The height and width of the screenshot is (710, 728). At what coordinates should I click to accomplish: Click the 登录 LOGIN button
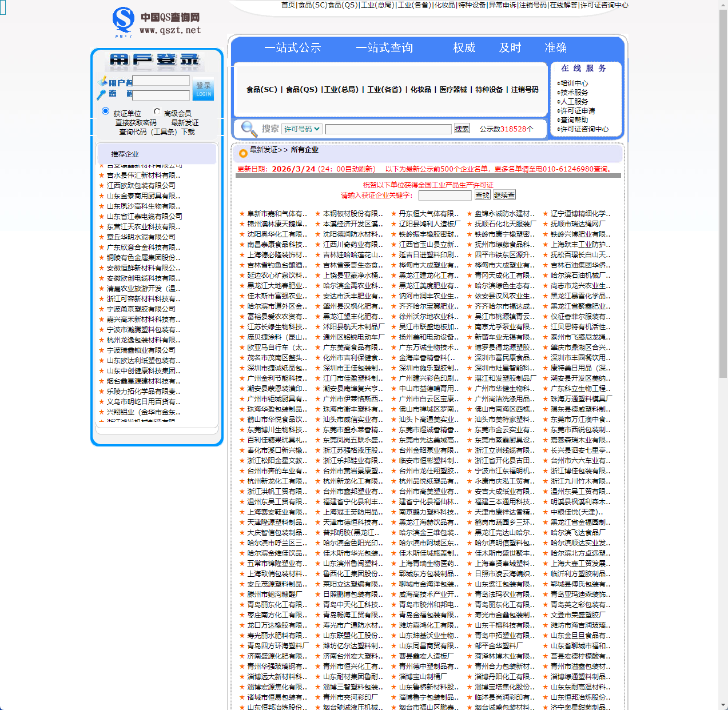tap(203, 89)
